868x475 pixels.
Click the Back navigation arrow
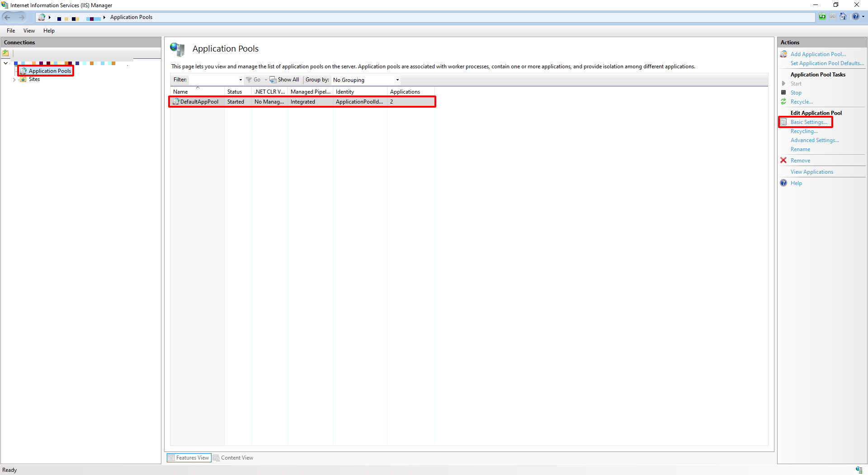click(x=7, y=17)
